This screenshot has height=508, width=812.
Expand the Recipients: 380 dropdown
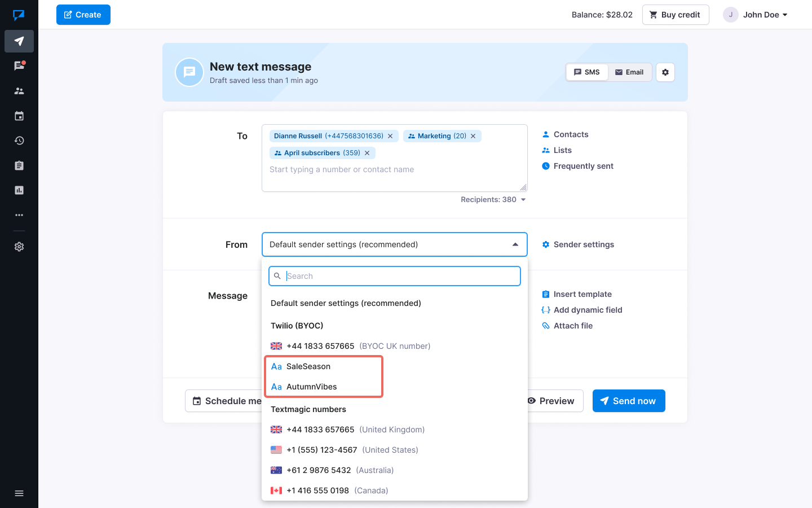[x=493, y=199]
